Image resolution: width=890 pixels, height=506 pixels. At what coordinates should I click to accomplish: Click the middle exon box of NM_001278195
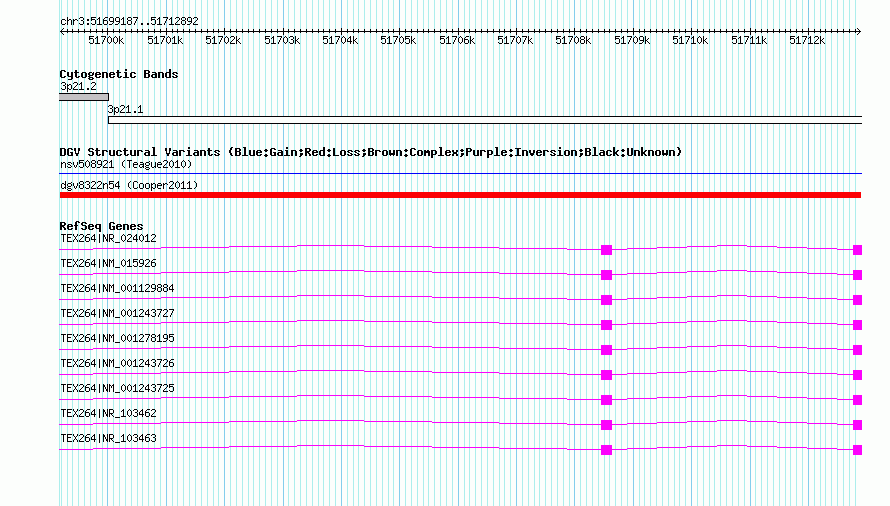coord(607,350)
